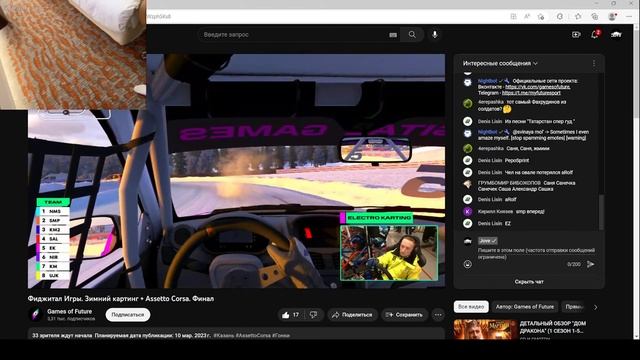Expand the Интересные сообщения chat mode dropdown
Image resolution: width=640 pixels, height=360 pixels.
point(500,63)
